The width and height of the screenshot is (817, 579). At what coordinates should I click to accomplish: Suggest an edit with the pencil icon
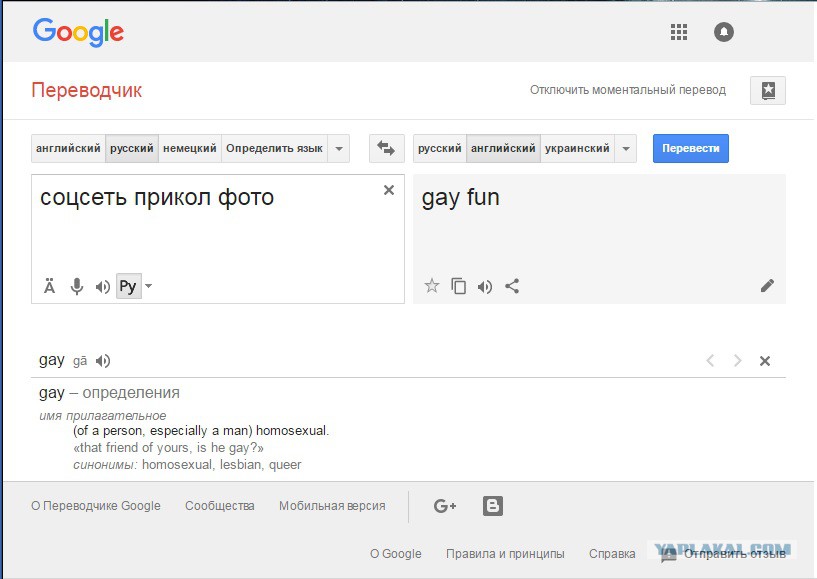coord(767,286)
